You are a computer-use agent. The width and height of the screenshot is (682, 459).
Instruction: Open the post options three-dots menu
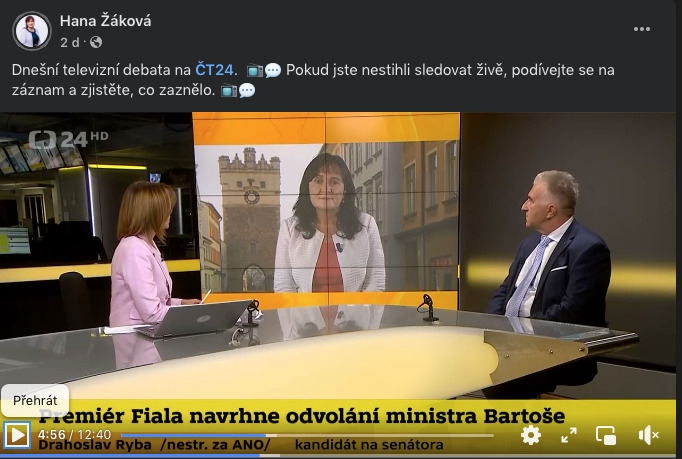point(642,29)
